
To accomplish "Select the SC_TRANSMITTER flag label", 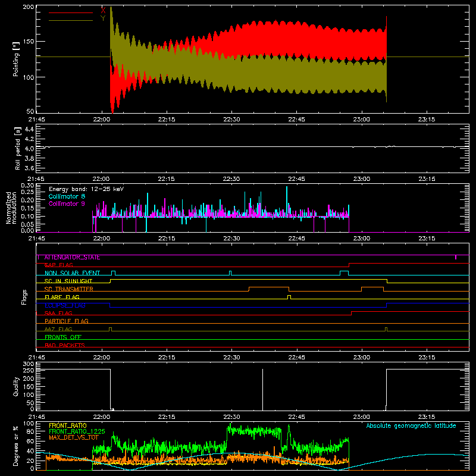I will [69, 289].
